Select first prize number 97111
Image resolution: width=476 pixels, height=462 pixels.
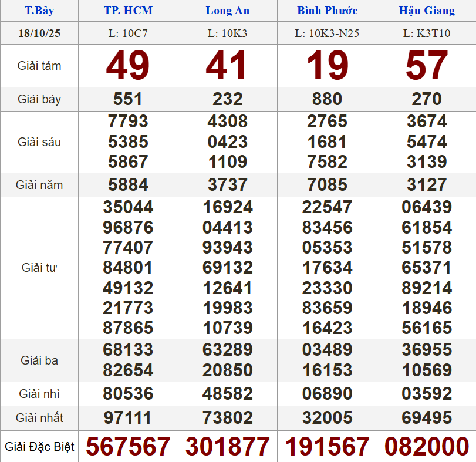click(x=128, y=418)
